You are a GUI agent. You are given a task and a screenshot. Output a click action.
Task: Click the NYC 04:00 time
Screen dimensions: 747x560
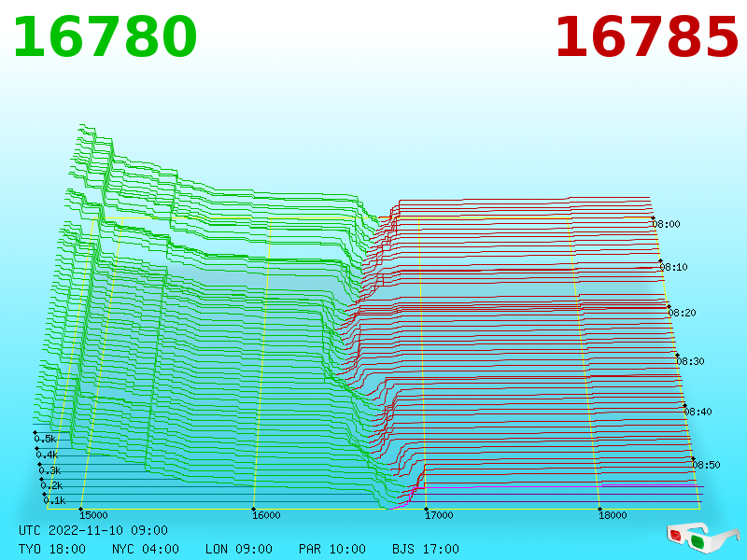[x=146, y=549]
